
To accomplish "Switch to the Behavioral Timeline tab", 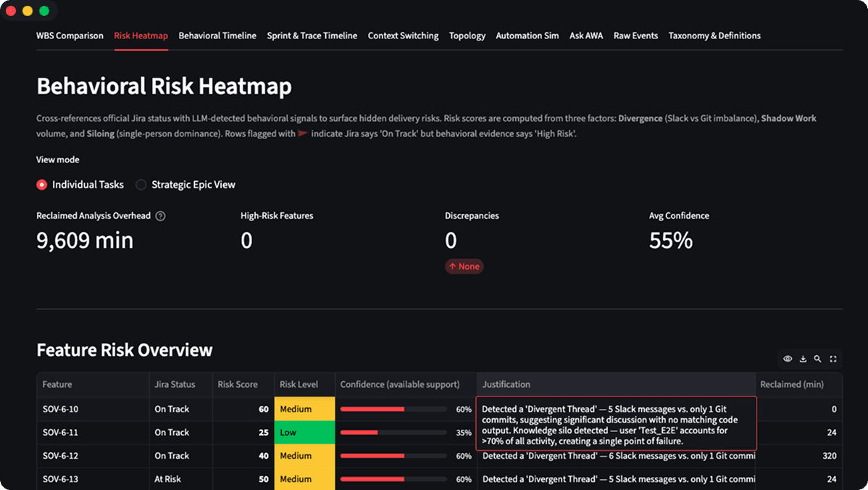I will pyautogui.click(x=217, y=36).
